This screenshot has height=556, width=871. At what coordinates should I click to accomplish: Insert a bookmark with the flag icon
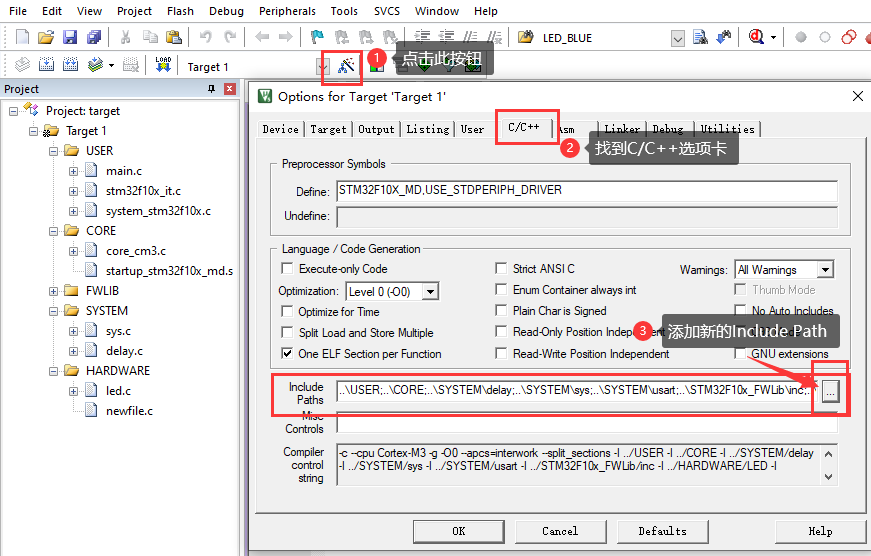(x=317, y=37)
